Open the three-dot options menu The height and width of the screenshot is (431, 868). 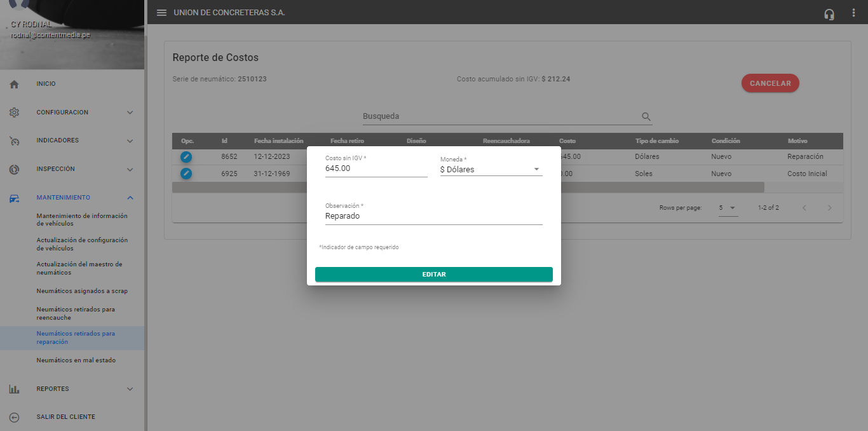853,13
